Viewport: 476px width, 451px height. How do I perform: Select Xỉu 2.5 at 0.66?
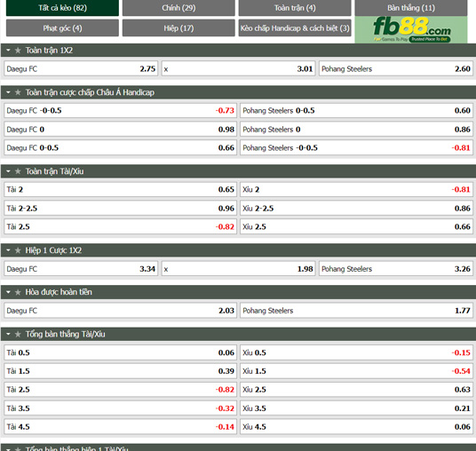click(x=356, y=226)
